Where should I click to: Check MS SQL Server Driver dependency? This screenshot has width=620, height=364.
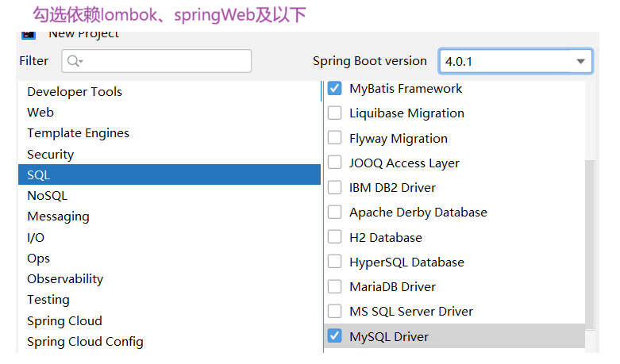[x=334, y=312]
